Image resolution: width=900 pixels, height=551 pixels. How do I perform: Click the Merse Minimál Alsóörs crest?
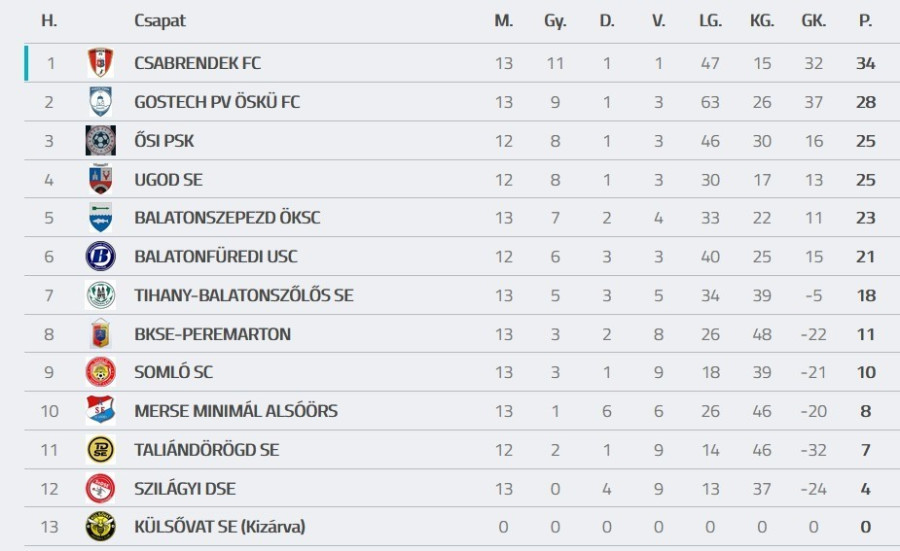point(100,411)
